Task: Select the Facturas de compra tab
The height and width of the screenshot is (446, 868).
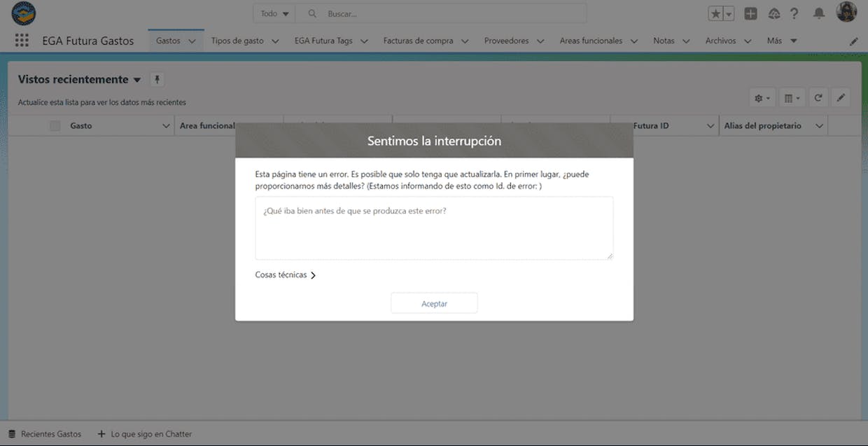Action: pos(418,41)
